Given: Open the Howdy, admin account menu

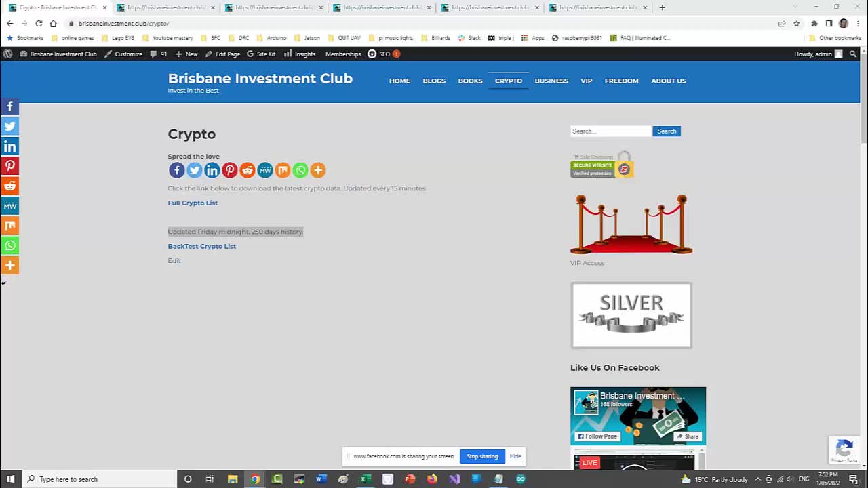Looking at the screenshot, I should click(818, 54).
